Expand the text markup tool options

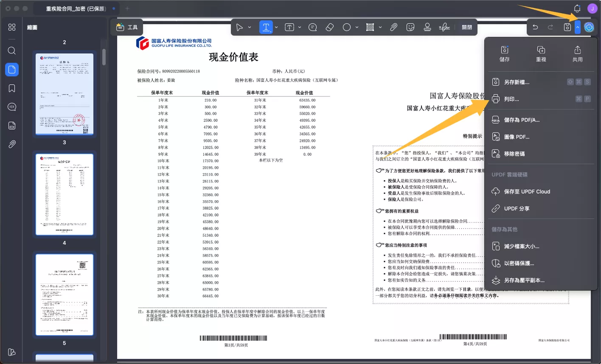276,27
